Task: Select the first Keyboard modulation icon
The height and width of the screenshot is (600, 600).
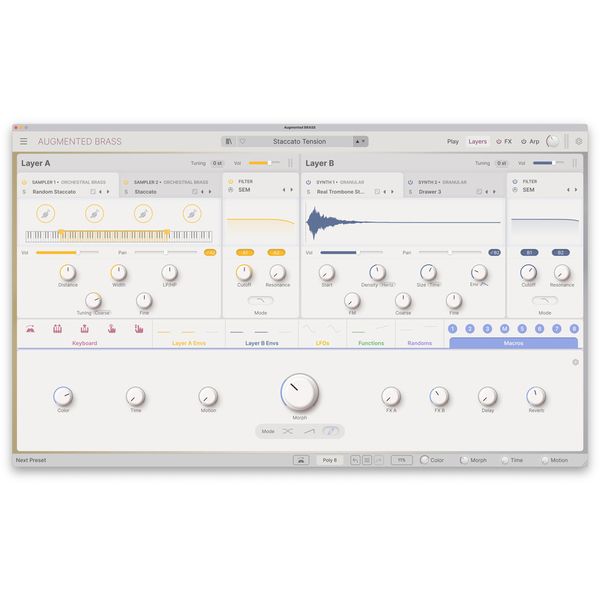Action: (31, 329)
